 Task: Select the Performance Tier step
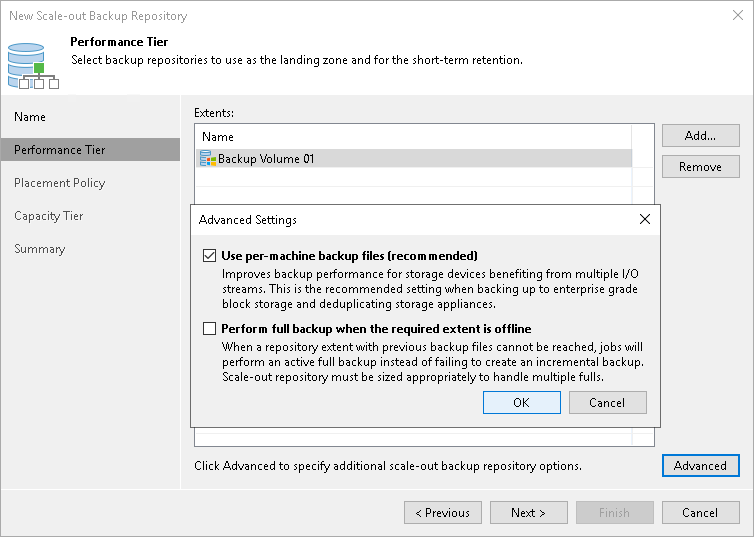(x=60, y=150)
